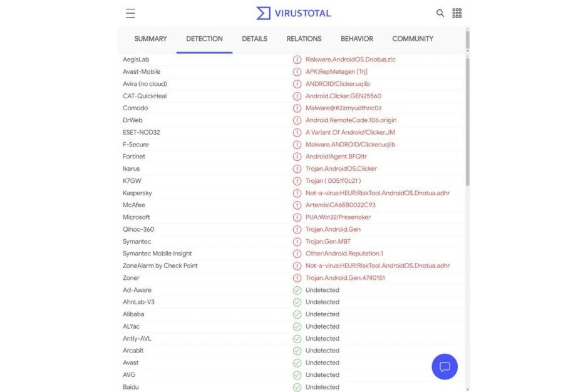Go to the Community tab
The height and width of the screenshot is (392, 588).
[x=413, y=39]
